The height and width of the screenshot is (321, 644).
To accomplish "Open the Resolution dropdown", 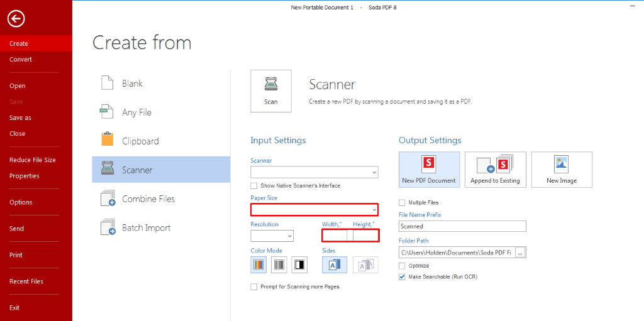I will pos(272,236).
